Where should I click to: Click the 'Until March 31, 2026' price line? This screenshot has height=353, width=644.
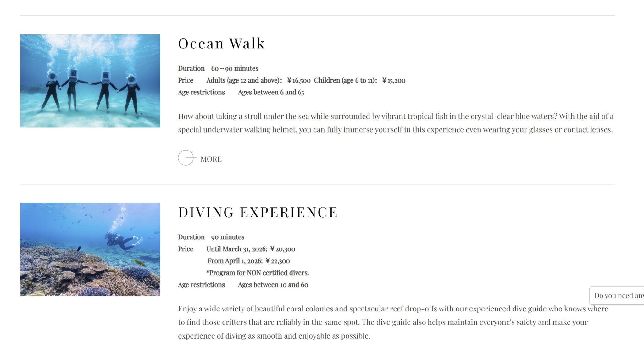(x=251, y=249)
